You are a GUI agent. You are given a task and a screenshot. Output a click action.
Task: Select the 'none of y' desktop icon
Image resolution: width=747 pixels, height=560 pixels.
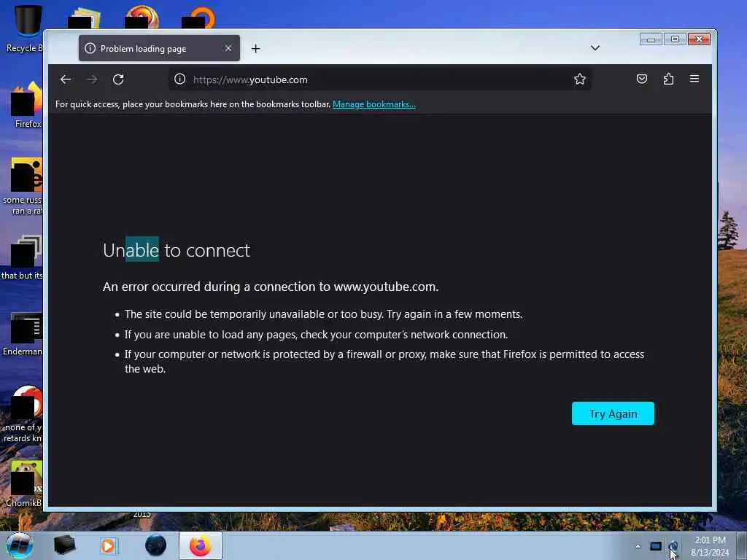click(24, 414)
